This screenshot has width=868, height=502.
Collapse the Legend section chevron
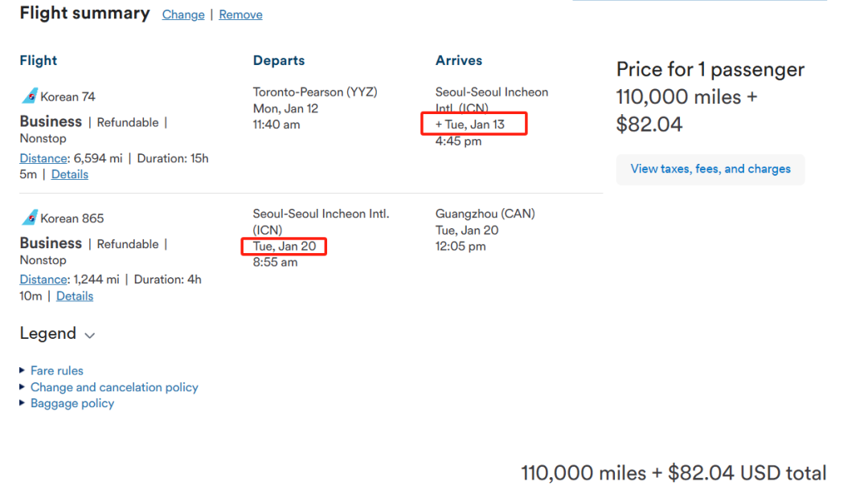pyautogui.click(x=89, y=335)
